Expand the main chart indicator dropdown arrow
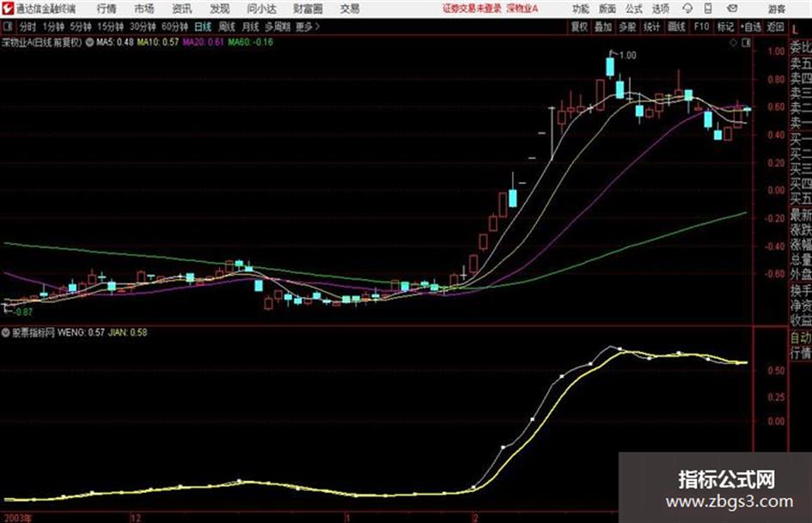 [89, 42]
